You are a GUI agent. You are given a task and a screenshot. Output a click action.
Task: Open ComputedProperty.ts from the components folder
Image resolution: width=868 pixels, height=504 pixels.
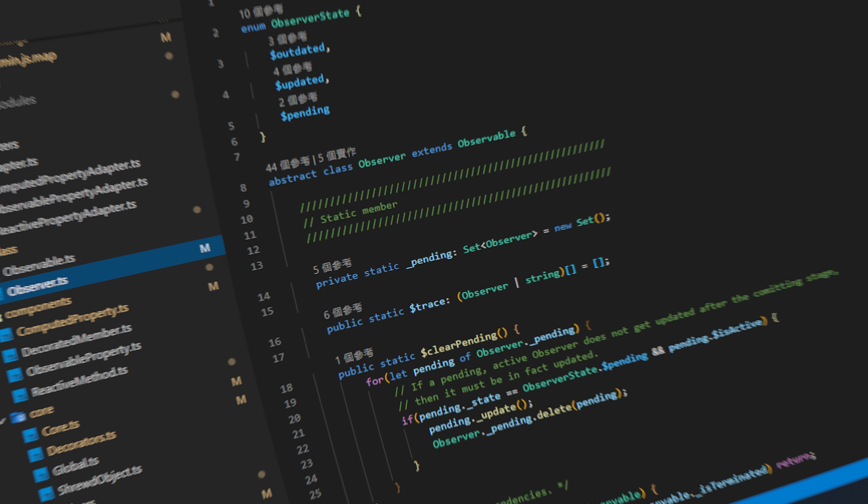pyautogui.click(x=72, y=320)
